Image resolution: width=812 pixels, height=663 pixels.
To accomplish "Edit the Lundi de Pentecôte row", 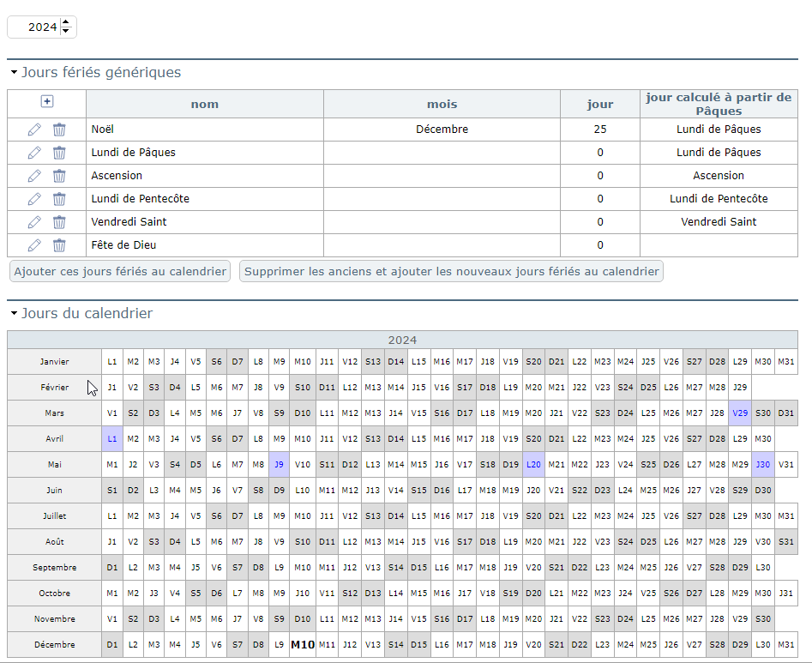I will 34,199.
